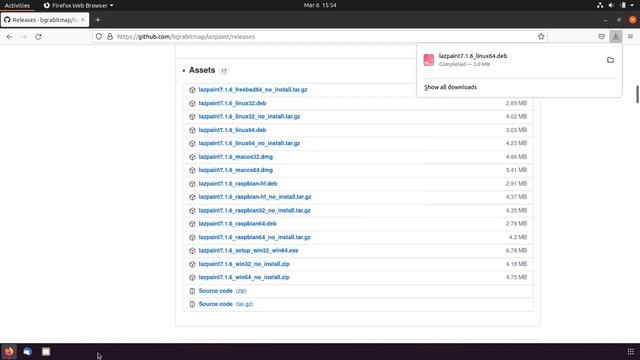Click the bookmark star in address bar
The image size is (640, 360).
(x=541, y=36)
